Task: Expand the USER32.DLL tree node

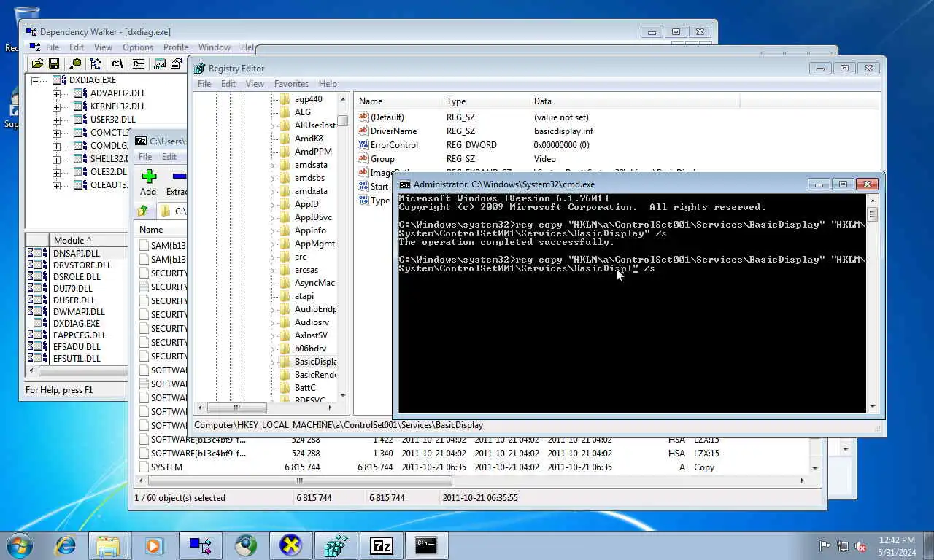Action: pos(56,120)
